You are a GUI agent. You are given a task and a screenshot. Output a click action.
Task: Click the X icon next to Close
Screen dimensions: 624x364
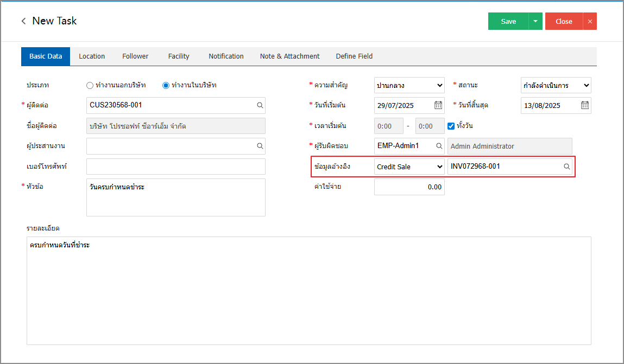[590, 21]
